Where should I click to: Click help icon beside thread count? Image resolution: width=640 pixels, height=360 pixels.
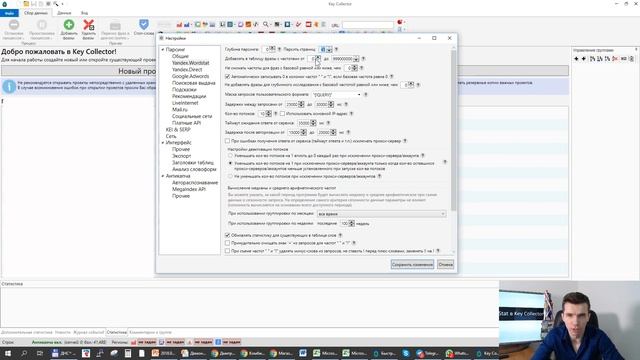276,114
